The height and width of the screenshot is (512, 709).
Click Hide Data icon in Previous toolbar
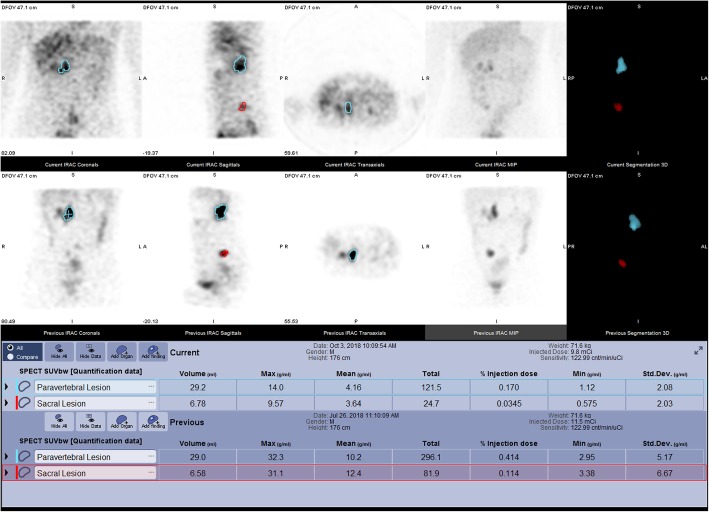click(x=90, y=422)
